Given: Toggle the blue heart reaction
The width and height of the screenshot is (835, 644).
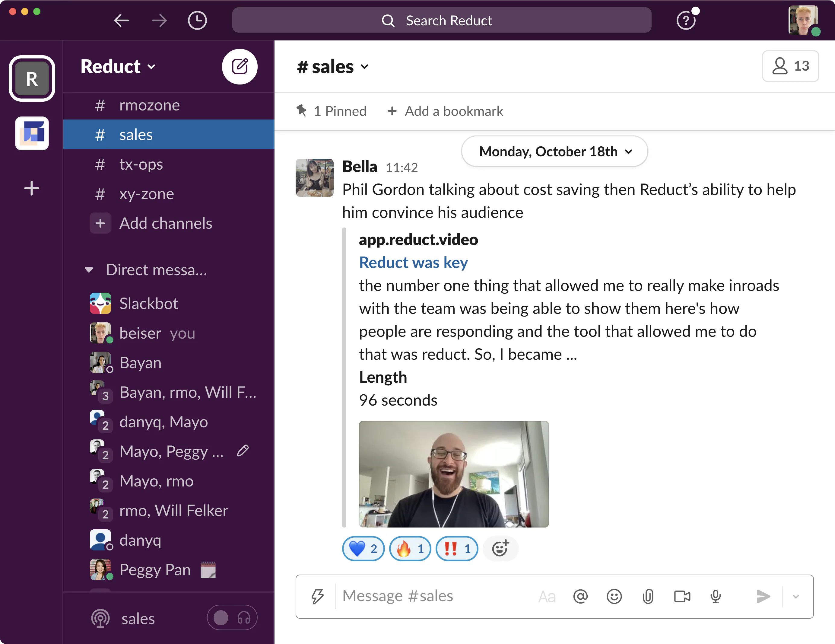Looking at the screenshot, I should (x=363, y=548).
